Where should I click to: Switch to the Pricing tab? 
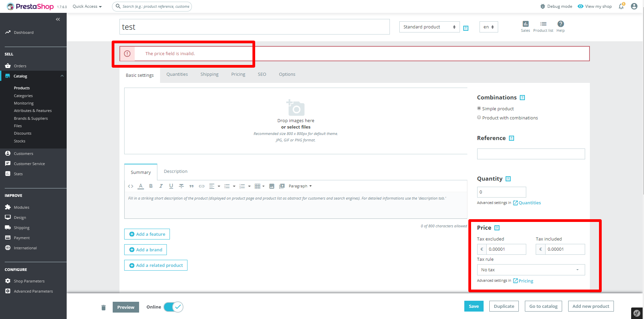click(x=238, y=74)
